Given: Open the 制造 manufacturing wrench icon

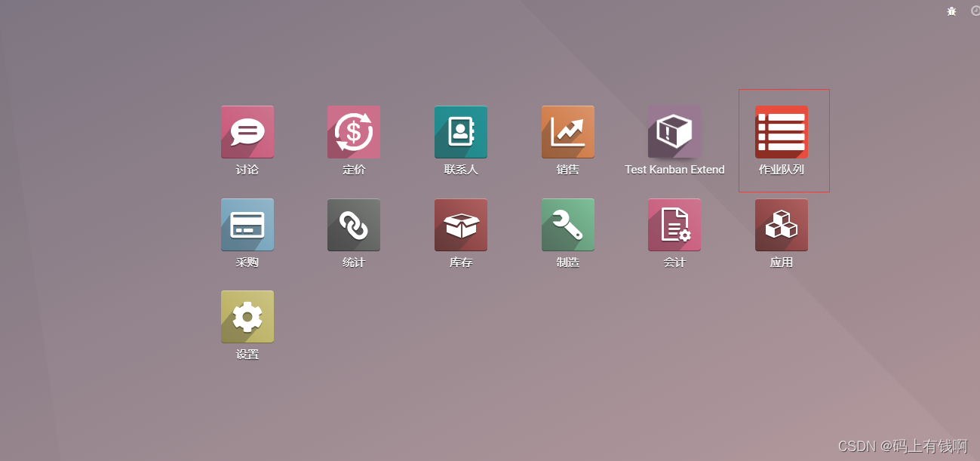Looking at the screenshot, I should (568, 225).
